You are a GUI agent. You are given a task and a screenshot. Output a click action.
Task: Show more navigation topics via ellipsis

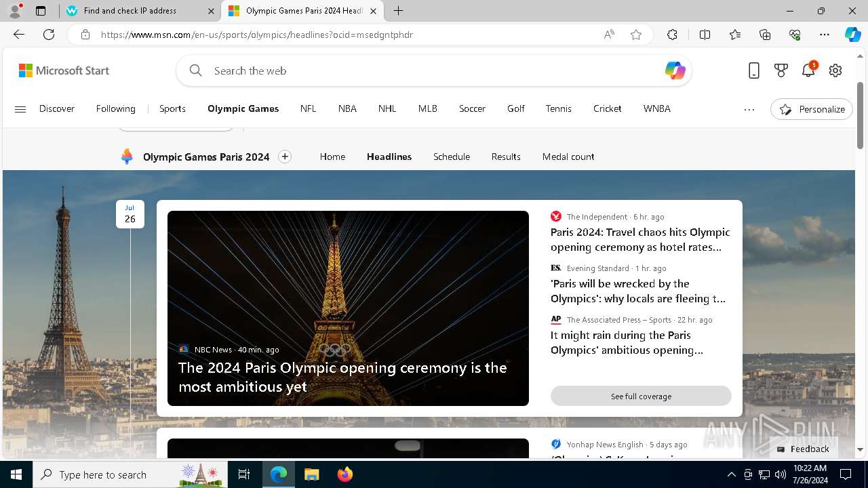749,109
